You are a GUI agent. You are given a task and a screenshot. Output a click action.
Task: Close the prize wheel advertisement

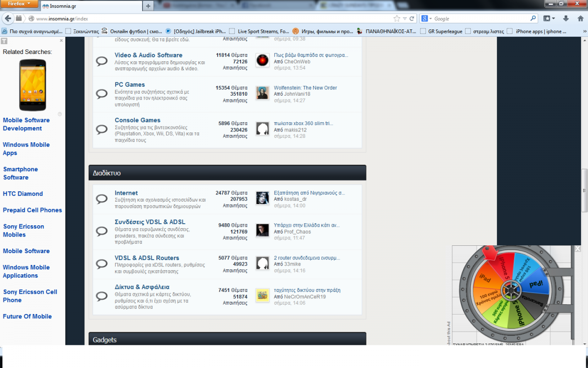point(578,249)
